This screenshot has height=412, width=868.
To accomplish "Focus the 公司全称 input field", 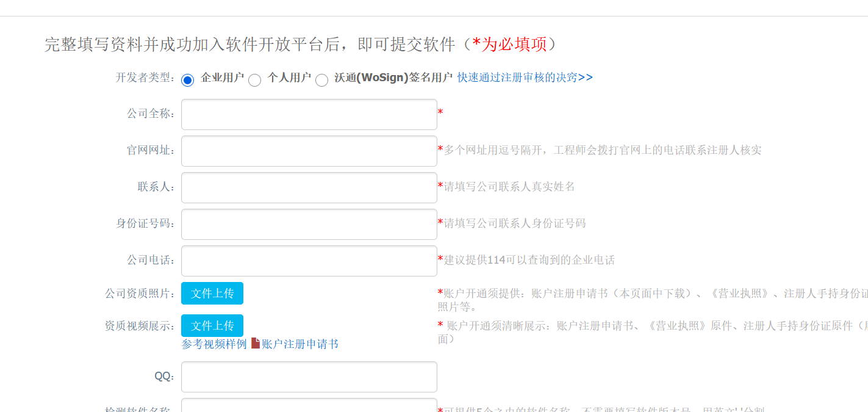I will point(309,114).
